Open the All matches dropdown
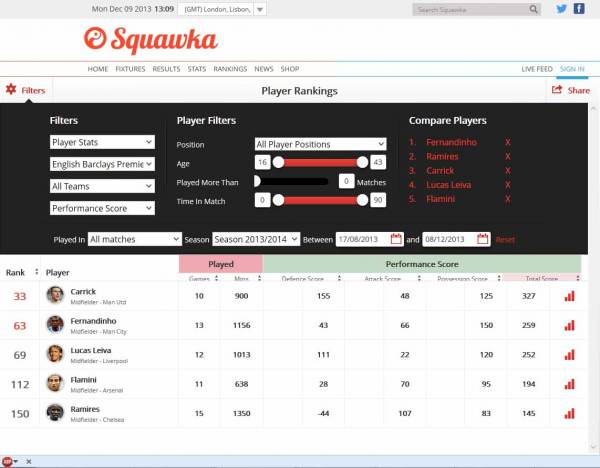The height and width of the screenshot is (468, 600). click(x=135, y=239)
